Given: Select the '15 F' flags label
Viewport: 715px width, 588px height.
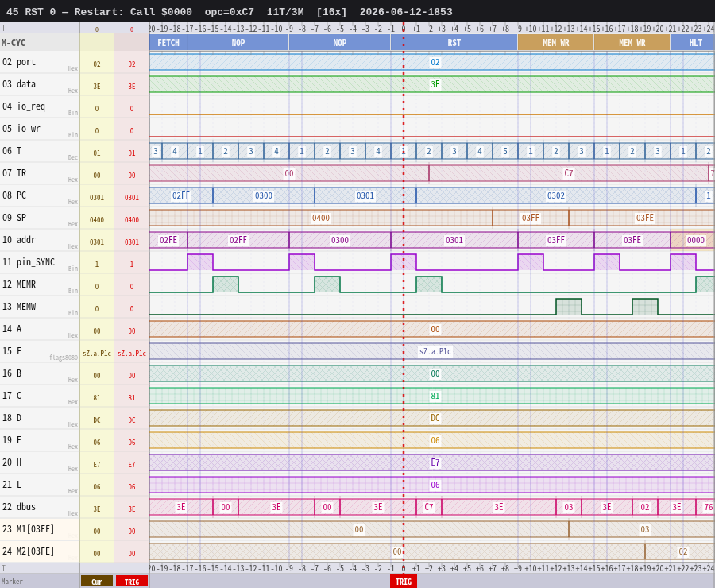Looking at the screenshot, I should pyautogui.click(x=12, y=351).
